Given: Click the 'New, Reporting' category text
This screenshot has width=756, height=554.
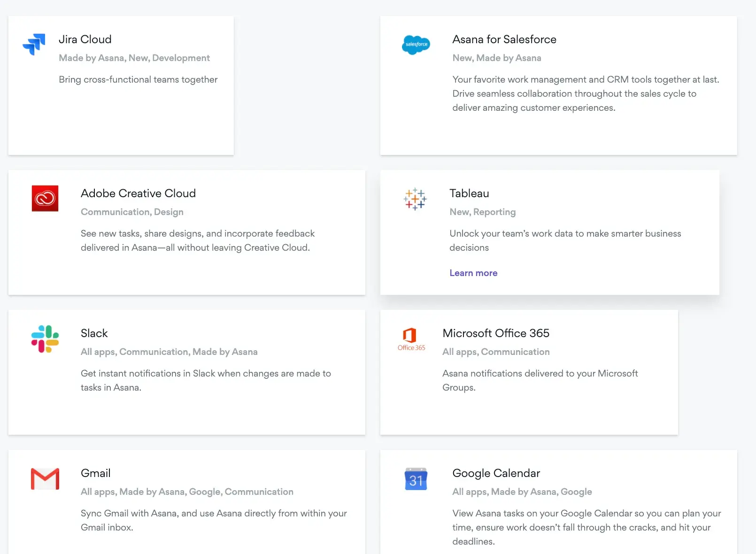Looking at the screenshot, I should 483,212.
